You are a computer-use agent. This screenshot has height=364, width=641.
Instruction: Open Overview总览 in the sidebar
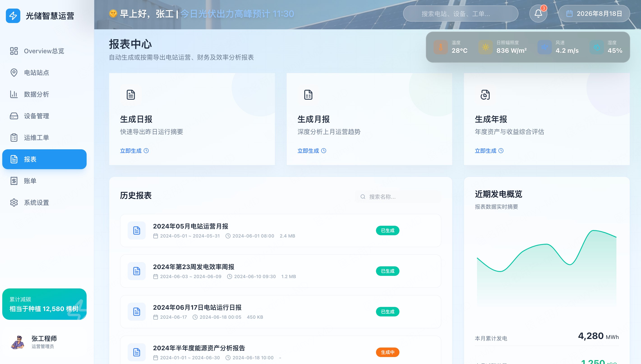click(44, 51)
